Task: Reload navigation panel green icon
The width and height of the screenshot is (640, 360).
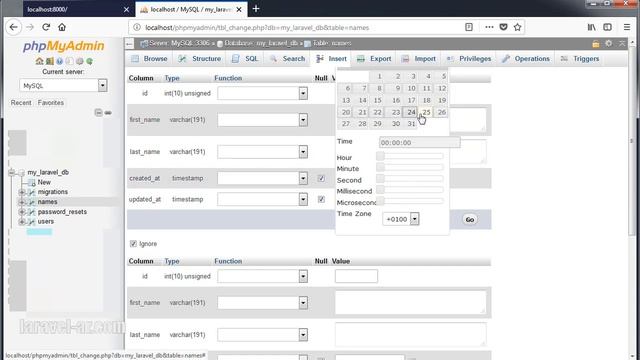Action: 89,61
